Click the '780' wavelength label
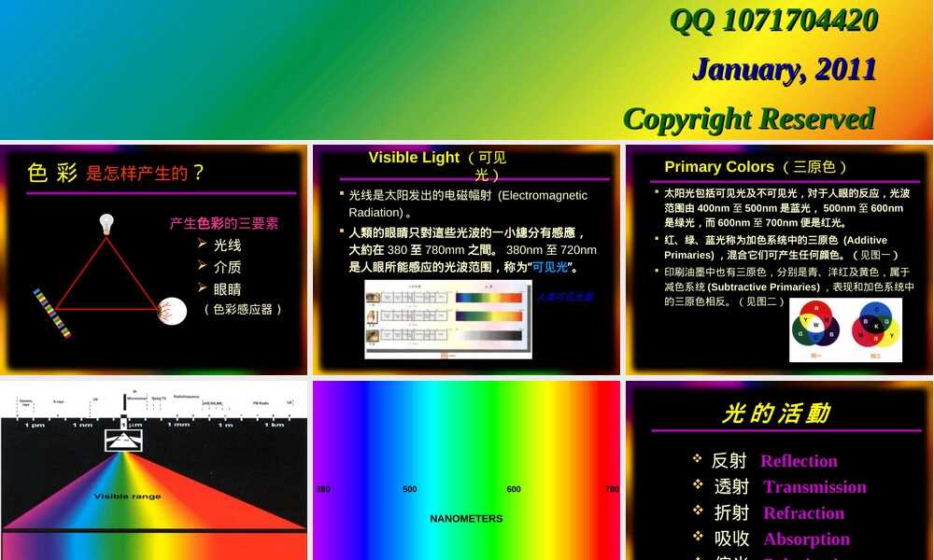This screenshot has height=560, width=934. pos(613,489)
